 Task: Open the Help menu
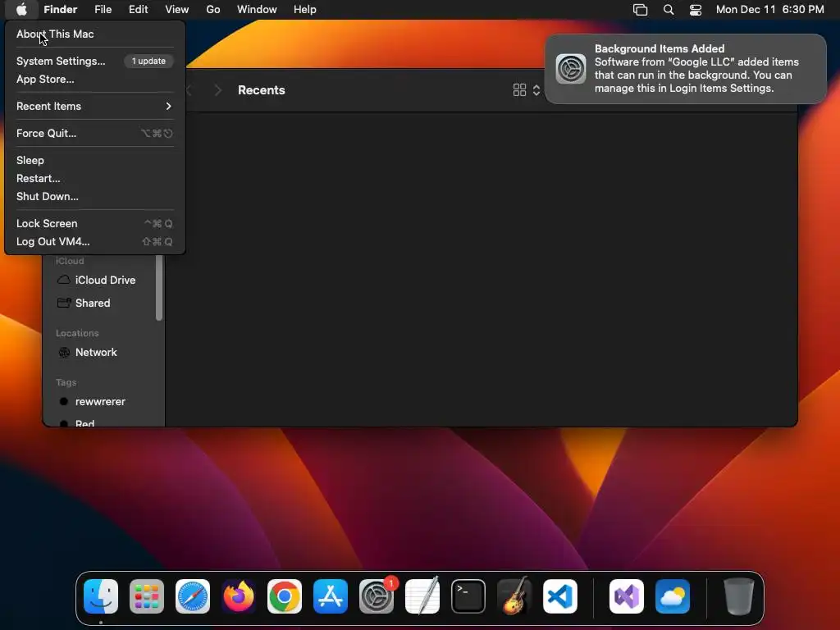tap(305, 10)
